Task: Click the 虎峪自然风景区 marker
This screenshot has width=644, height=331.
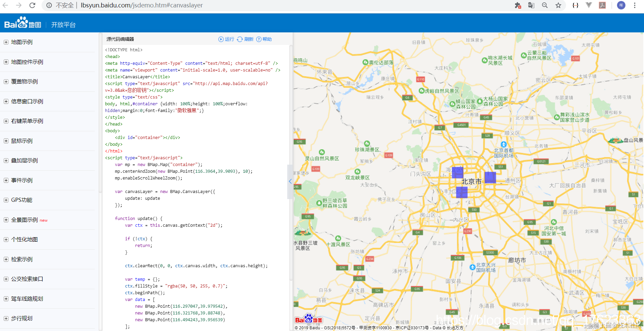Action: tap(422, 90)
